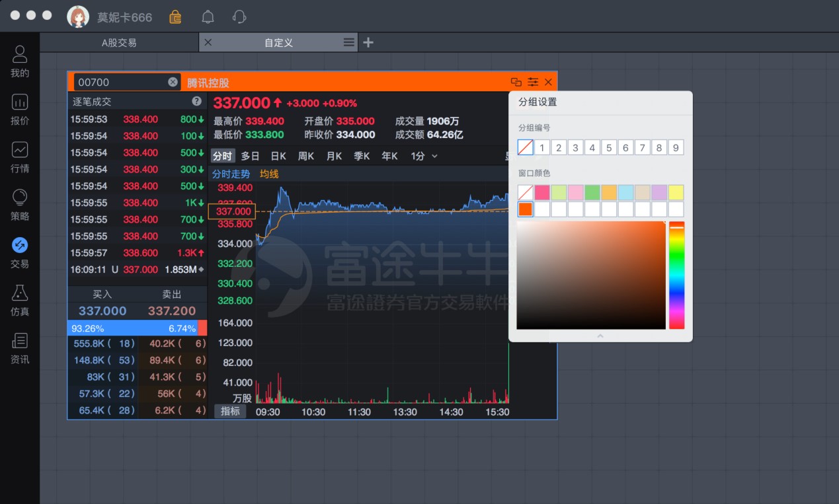
Task: Click help question mark in 逐笔成交 header
Action: tap(196, 101)
